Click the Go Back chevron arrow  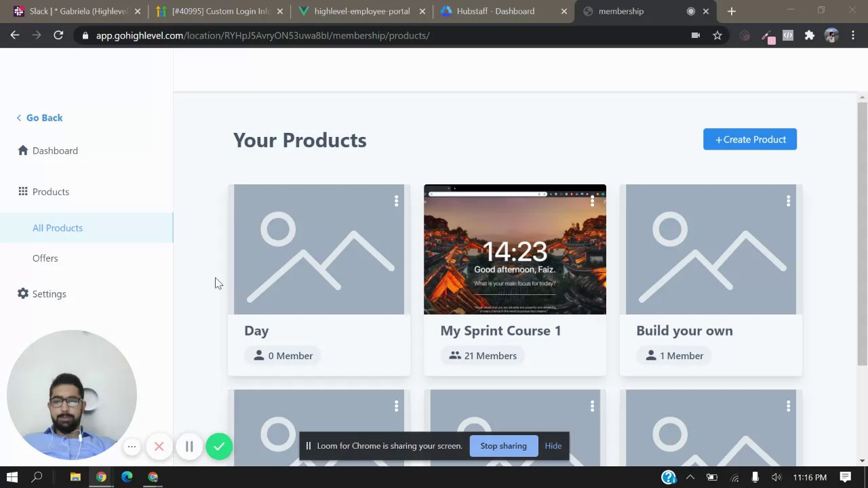(x=19, y=118)
